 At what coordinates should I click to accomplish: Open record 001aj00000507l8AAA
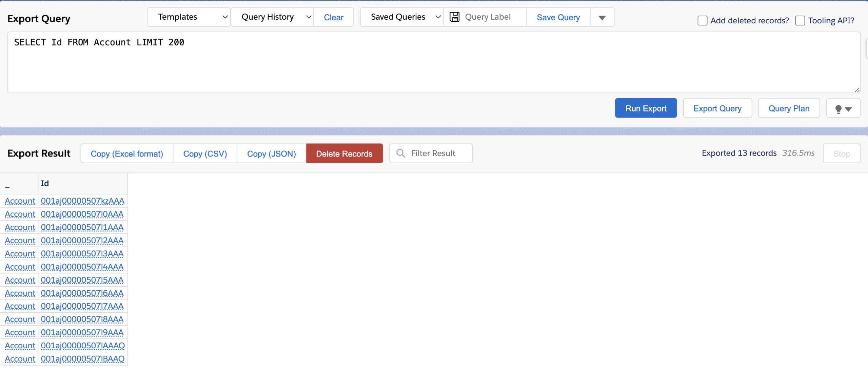[x=82, y=320]
